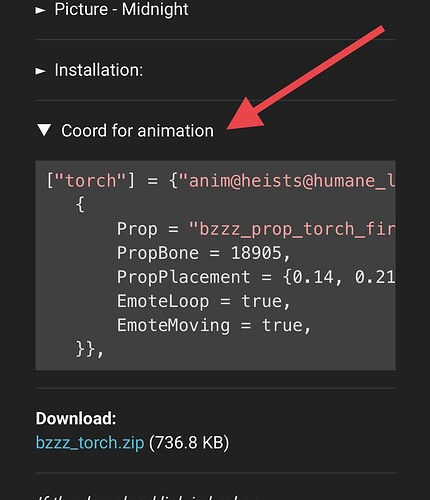
Task: Click the PropPlacement code line
Action: (256, 277)
